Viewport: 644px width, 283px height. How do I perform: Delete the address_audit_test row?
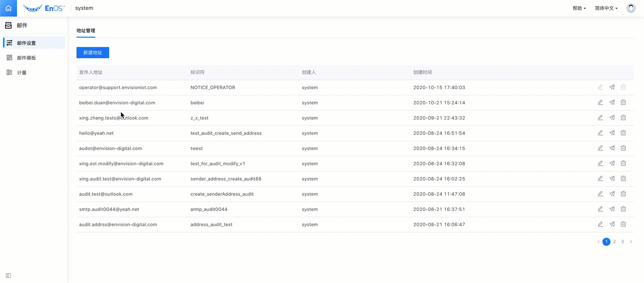623,224
